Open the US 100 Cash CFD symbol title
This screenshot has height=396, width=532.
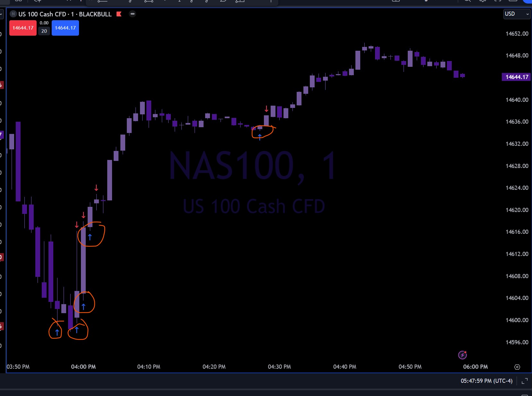coord(42,14)
